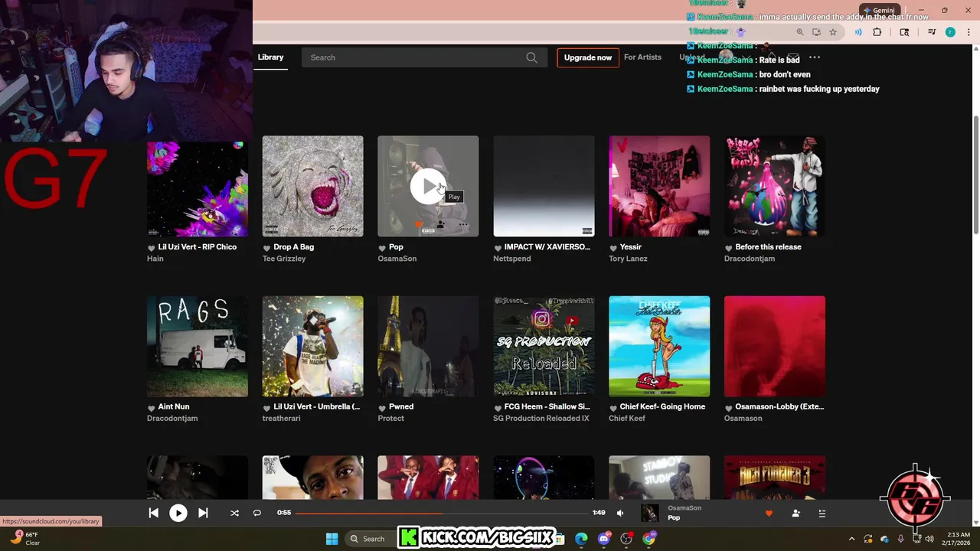Open OsamaSon in the player bar
Viewport: 980px width, 551px height.
(684, 508)
